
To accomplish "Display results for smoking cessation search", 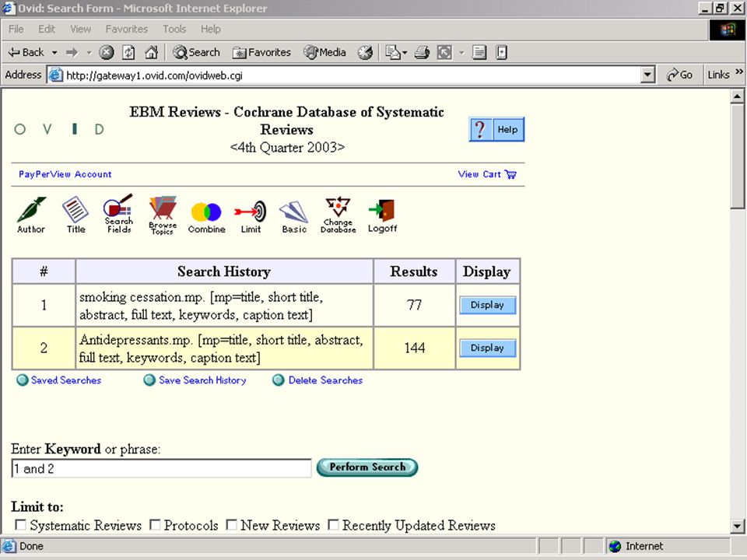I will [487, 305].
